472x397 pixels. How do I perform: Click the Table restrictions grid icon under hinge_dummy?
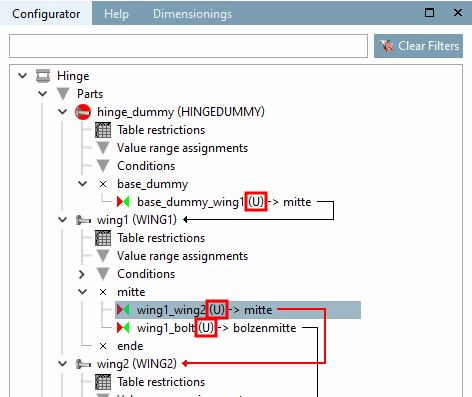(x=103, y=130)
